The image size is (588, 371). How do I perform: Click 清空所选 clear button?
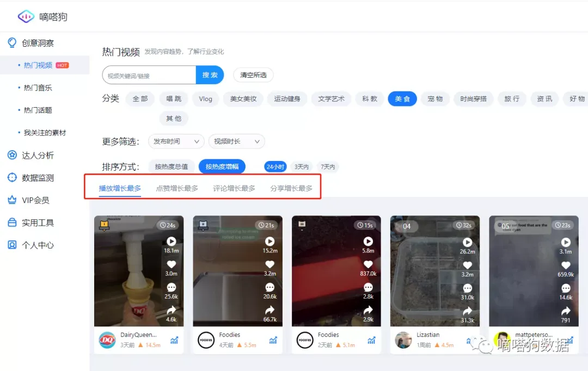pos(254,75)
